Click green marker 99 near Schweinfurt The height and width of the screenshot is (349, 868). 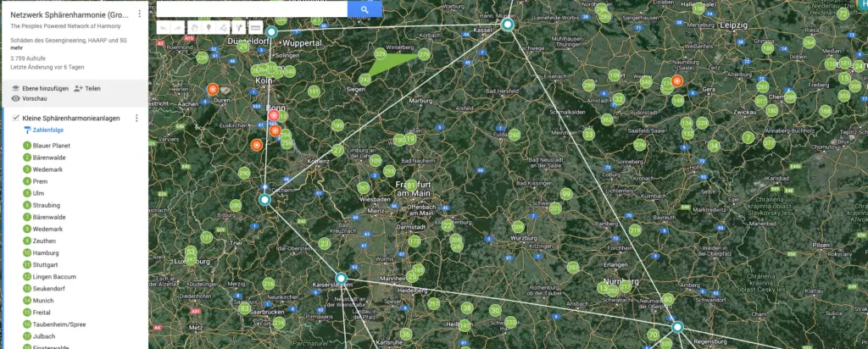tap(565, 194)
